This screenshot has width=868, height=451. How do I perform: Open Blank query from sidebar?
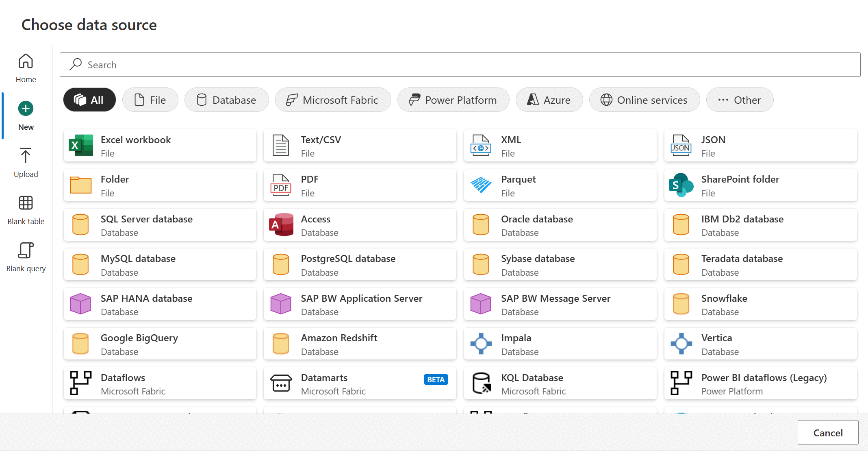26,251
